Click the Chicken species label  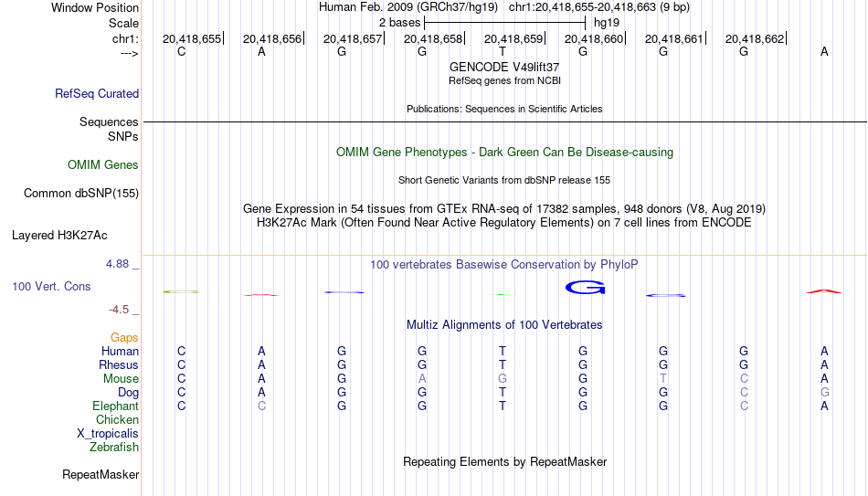117,419
